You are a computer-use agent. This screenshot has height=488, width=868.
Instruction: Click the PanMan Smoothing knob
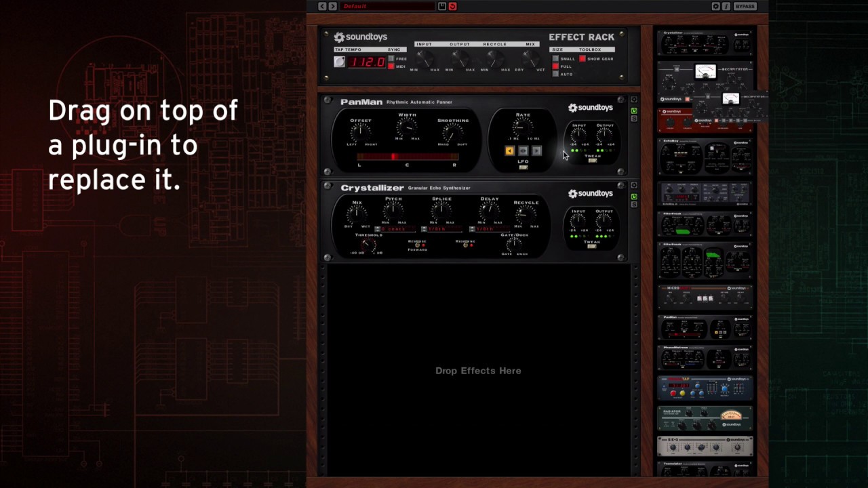[453, 133]
